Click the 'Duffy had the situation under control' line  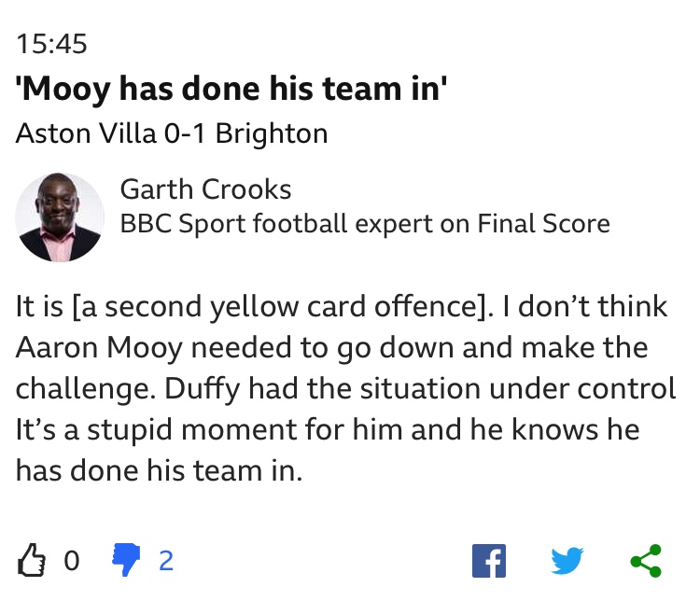420,389
